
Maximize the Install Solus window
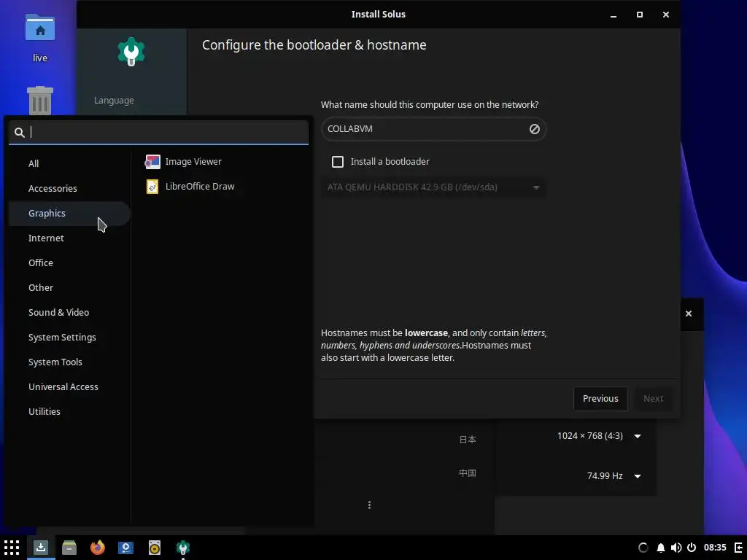[x=640, y=15]
